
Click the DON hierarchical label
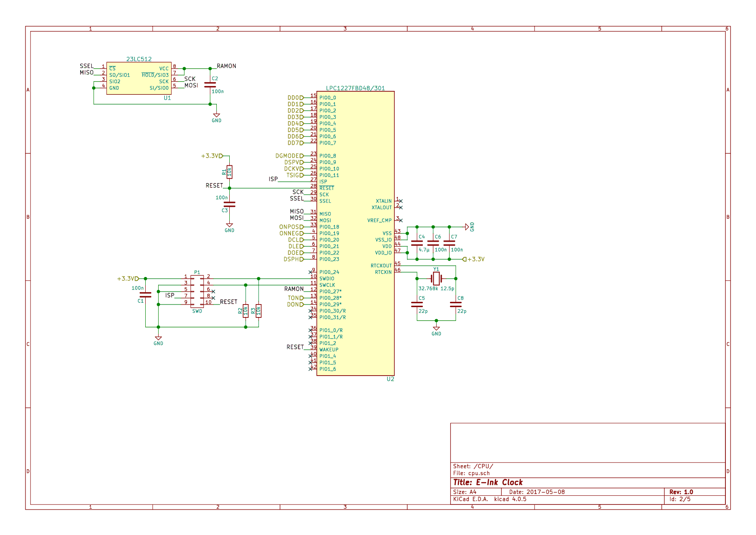pyautogui.click(x=296, y=305)
